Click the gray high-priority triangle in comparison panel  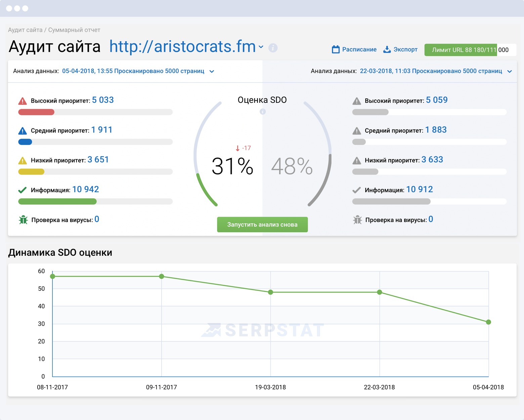(357, 101)
